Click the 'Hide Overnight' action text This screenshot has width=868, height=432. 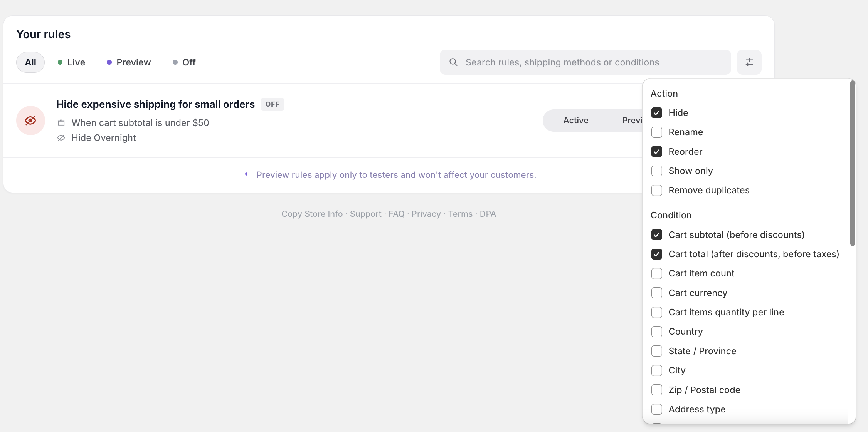coord(104,138)
